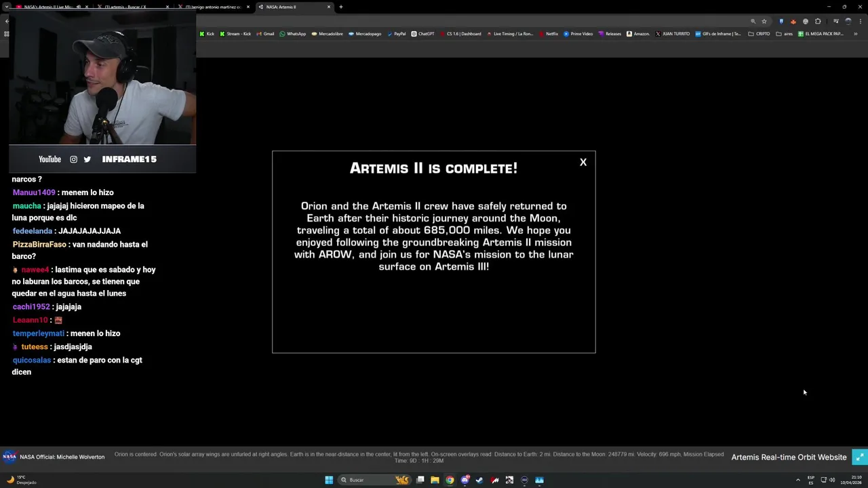Open ESP language switcher in tray
The image size is (868, 488).
coord(810,480)
